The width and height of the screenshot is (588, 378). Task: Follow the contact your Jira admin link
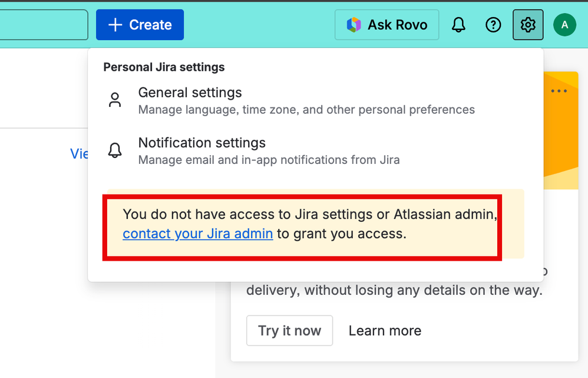tap(197, 234)
